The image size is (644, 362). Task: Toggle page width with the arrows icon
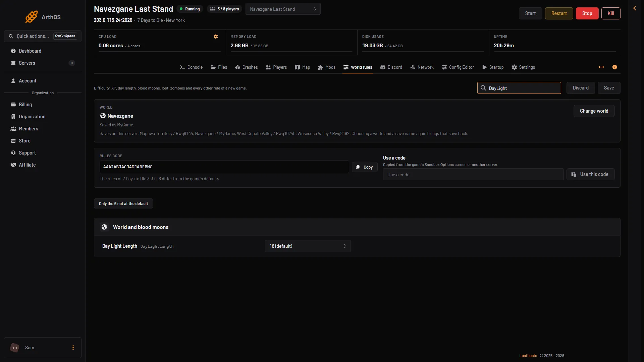point(601,67)
